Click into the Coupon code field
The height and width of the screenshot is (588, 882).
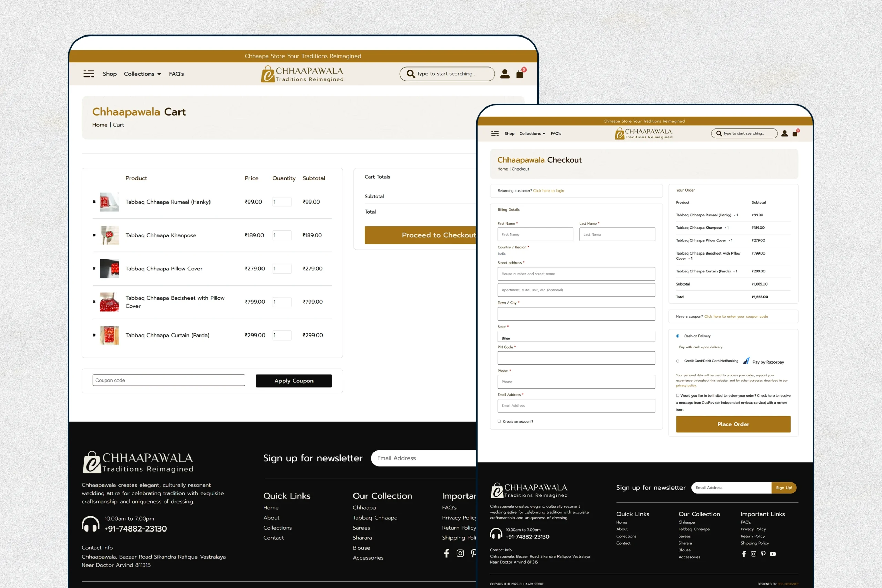pos(168,380)
